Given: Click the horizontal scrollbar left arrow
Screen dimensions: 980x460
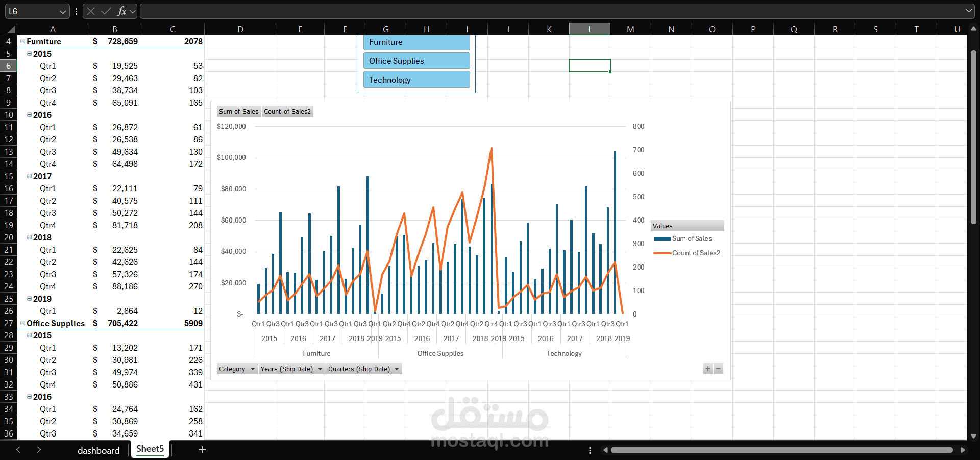Looking at the screenshot, I should 605,450.
